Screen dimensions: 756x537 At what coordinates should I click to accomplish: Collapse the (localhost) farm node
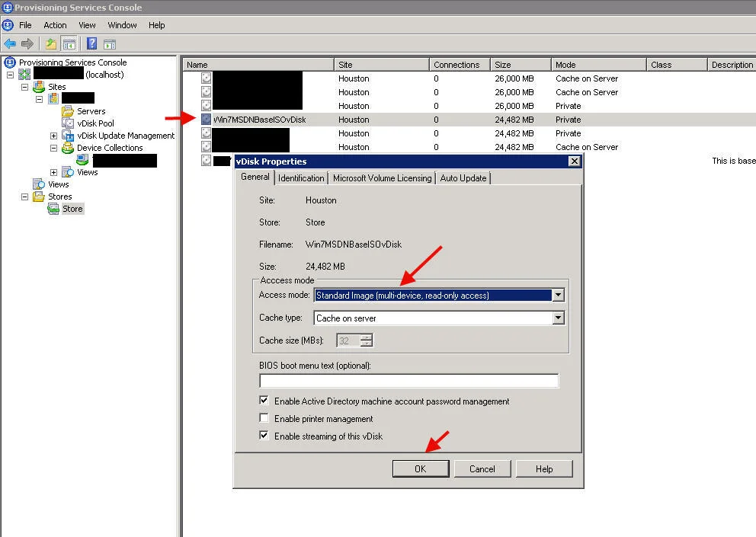click(x=10, y=75)
